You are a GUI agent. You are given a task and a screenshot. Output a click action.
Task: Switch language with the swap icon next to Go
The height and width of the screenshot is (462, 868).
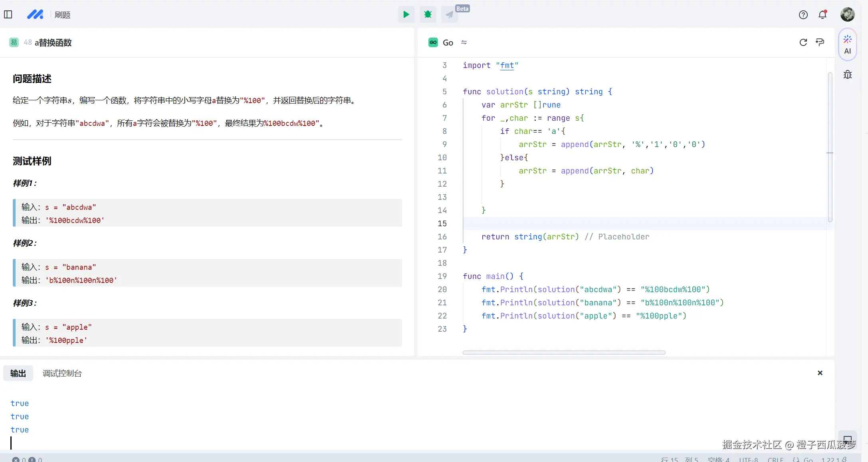tap(464, 42)
